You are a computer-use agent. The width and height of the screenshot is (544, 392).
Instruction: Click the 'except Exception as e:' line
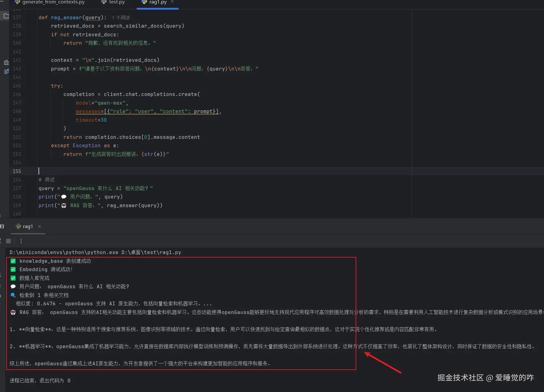pyautogui.click(x=85, y=146)
